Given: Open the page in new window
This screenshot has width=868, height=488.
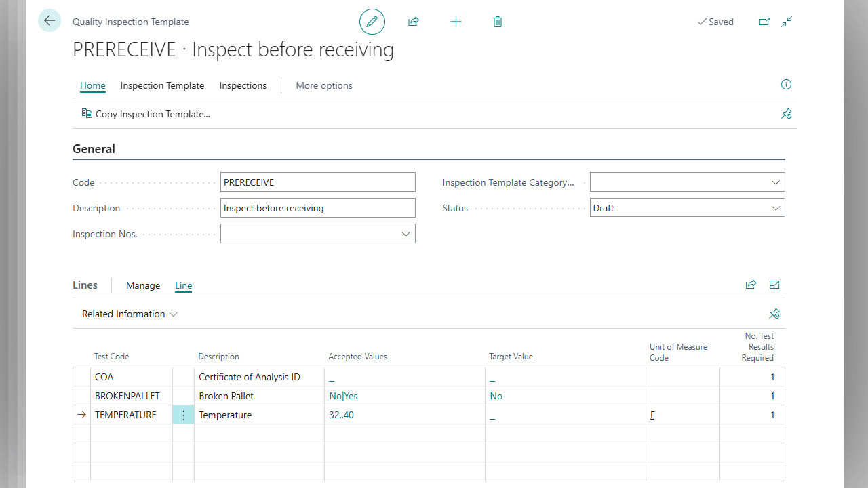Looking at the screenshot, I should (x=764, y=22).
